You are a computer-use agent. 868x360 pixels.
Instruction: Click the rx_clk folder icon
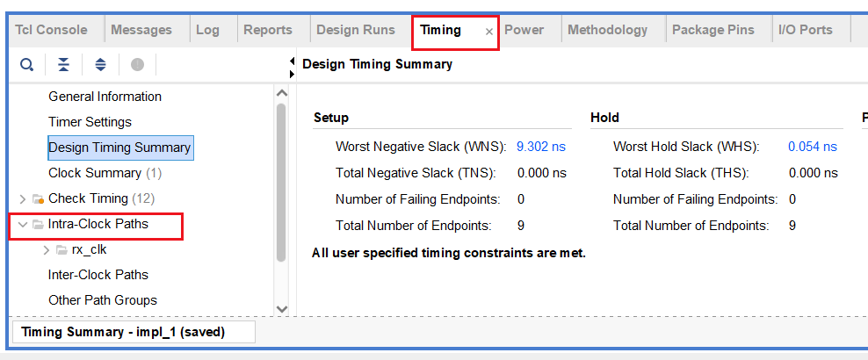click(61, 249)
